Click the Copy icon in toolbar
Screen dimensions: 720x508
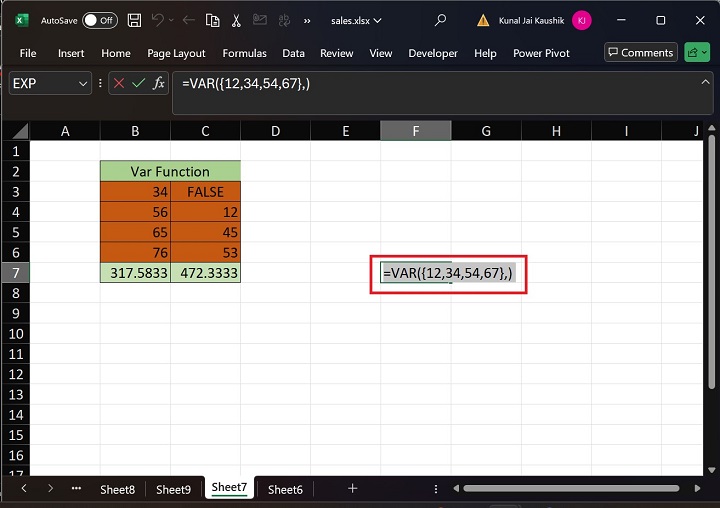tap(212, 20)
